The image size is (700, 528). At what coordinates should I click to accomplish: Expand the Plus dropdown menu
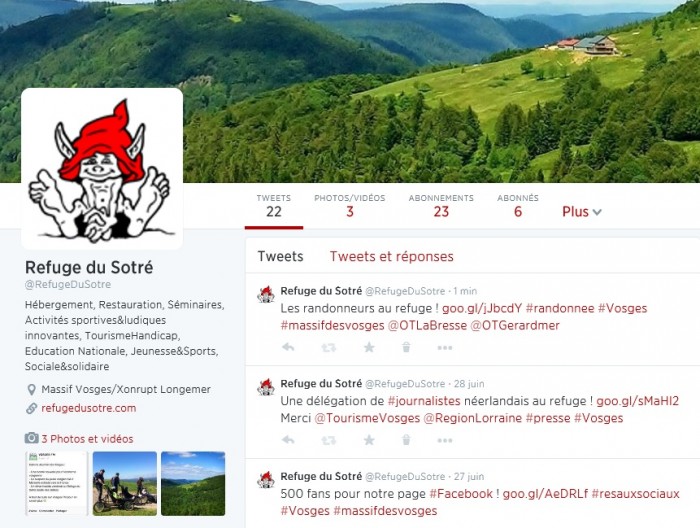tap(582, 212)
